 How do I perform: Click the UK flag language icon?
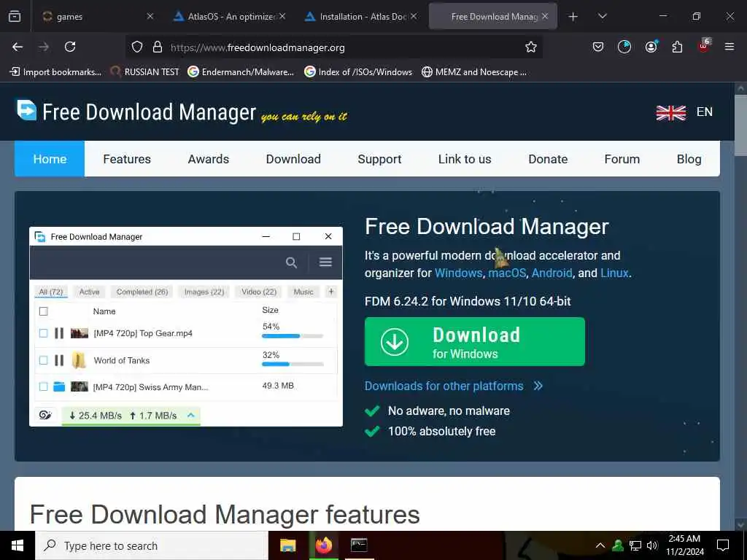pyautogui.click(x=671, y=112)
